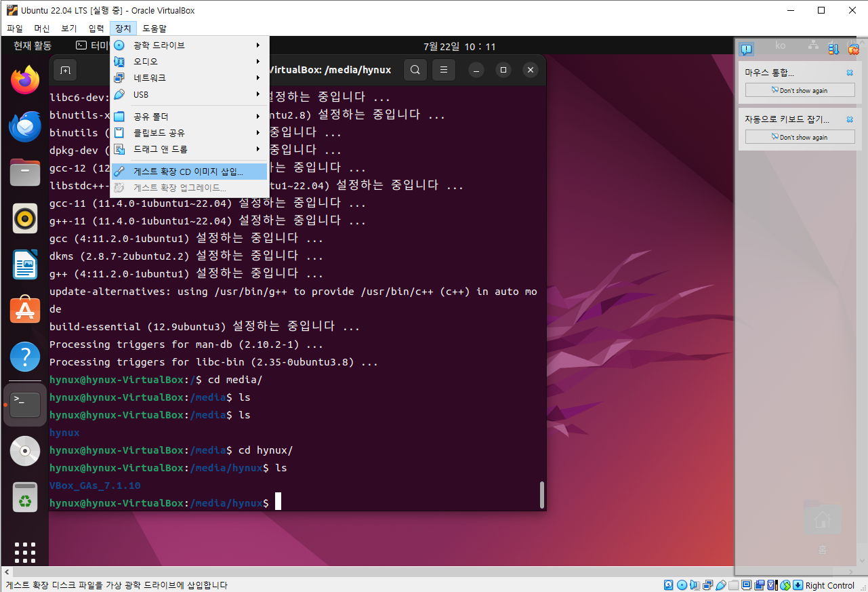The width and height of the screenshot is (868, 592).
Task: Expand the 오디오 submenu
Action: pyautogui.click(x=190, y=61)
